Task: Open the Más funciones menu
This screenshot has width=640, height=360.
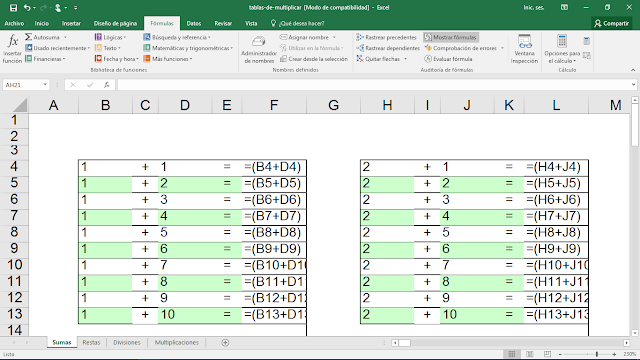Action: (x=168, y=59)
